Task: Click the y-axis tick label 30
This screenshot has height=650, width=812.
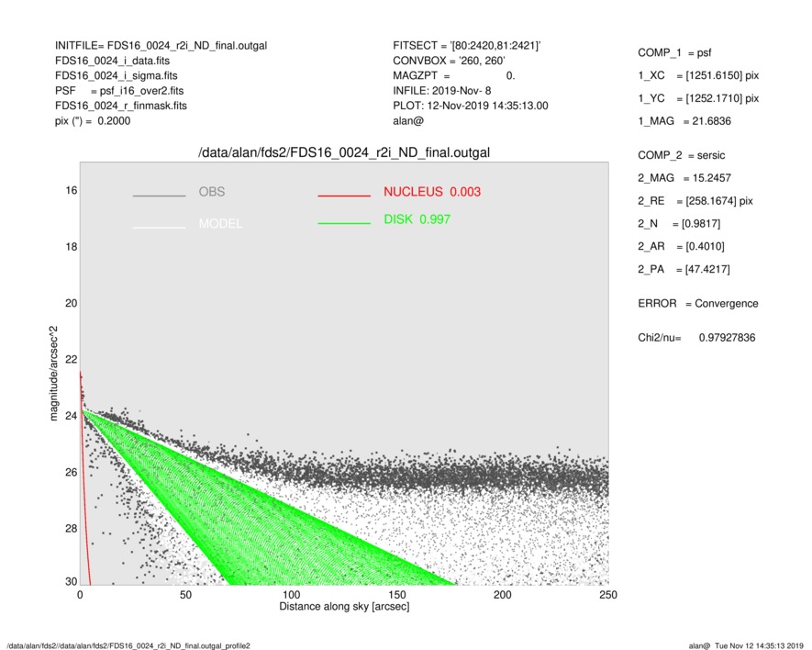Action: [71, 581]
